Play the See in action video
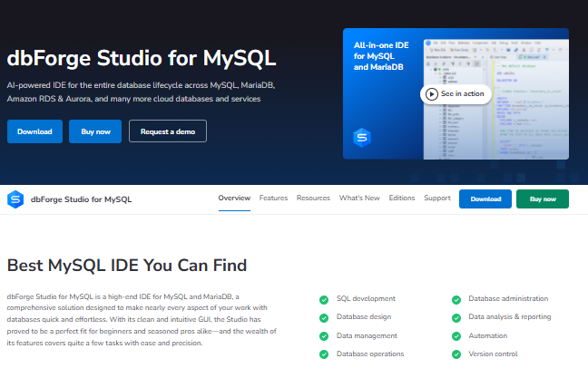 tap(456, 94)
